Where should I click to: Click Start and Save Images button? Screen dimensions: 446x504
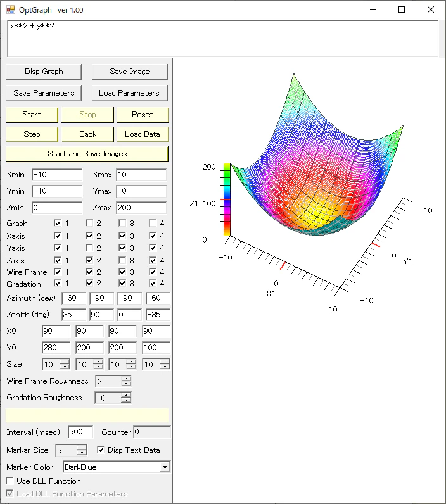87,154
